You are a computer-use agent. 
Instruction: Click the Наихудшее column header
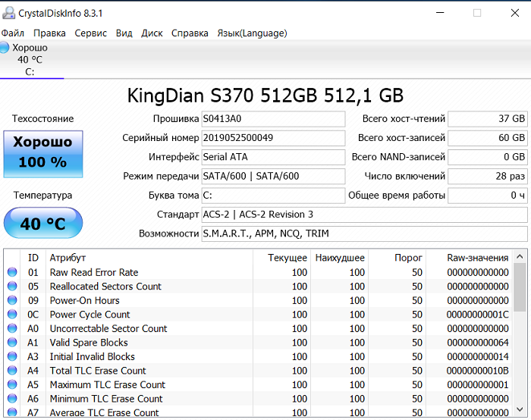tap(339, 258)
